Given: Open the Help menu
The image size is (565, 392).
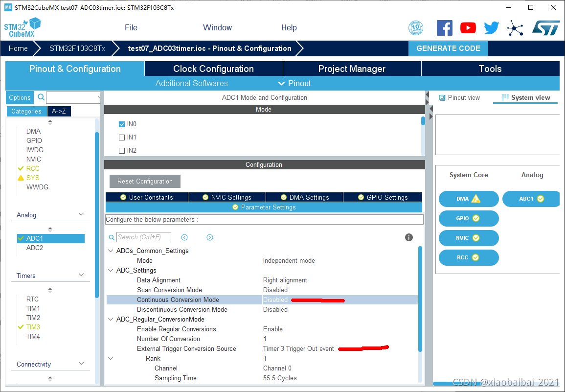Looking at the screenshot, I should (289, 28).
